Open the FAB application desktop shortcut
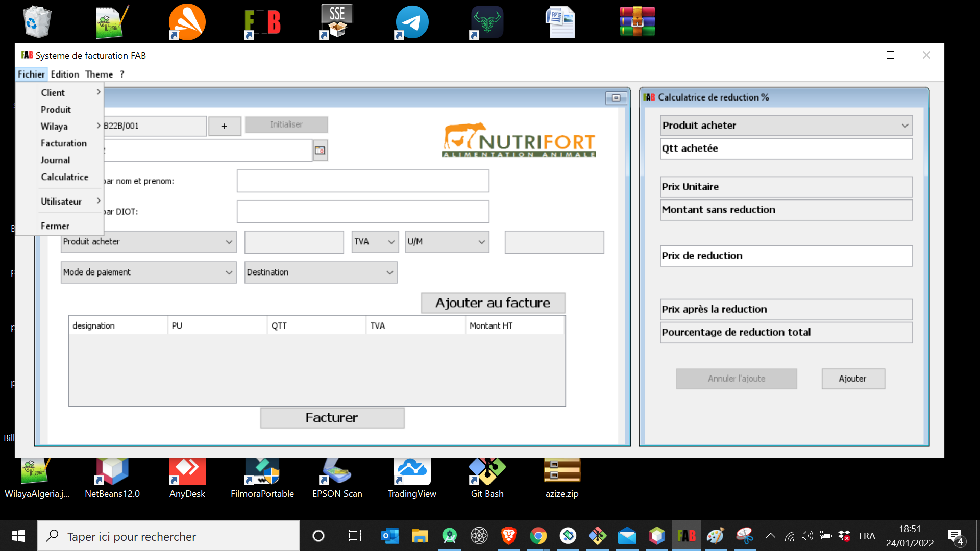 262,22
